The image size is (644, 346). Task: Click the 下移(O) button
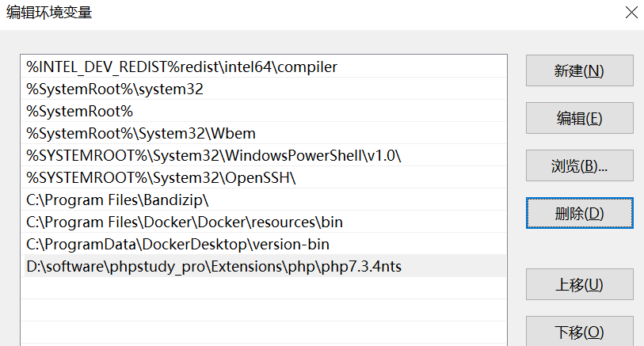579,331
